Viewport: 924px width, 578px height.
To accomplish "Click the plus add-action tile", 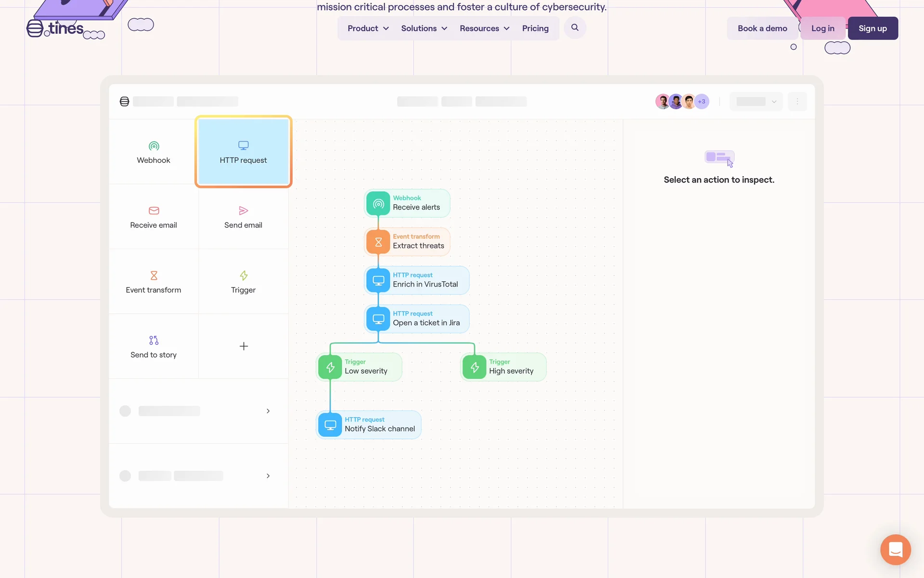I will [244, 346].
